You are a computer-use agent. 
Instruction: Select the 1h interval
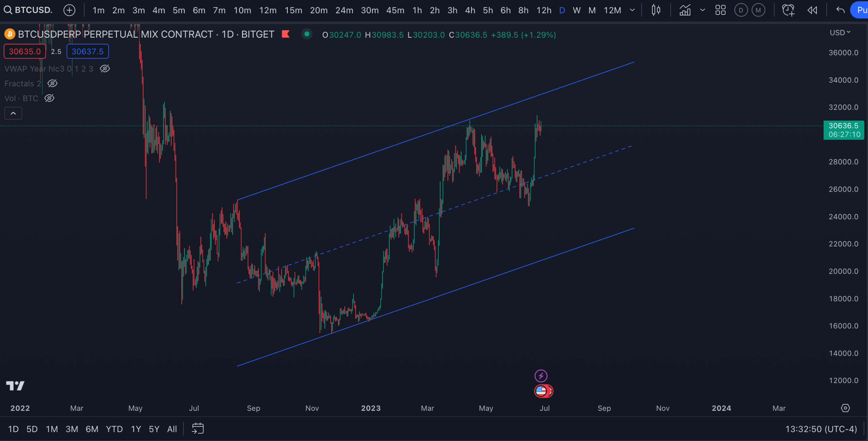point(417,10)
